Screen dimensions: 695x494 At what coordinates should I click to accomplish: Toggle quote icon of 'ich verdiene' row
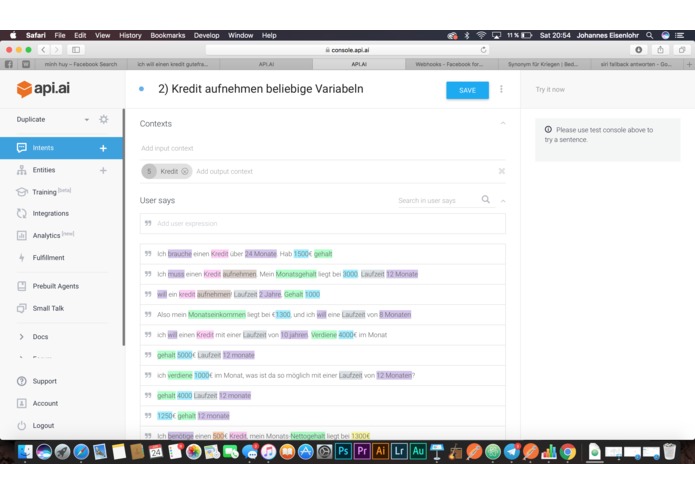point(148,375)
